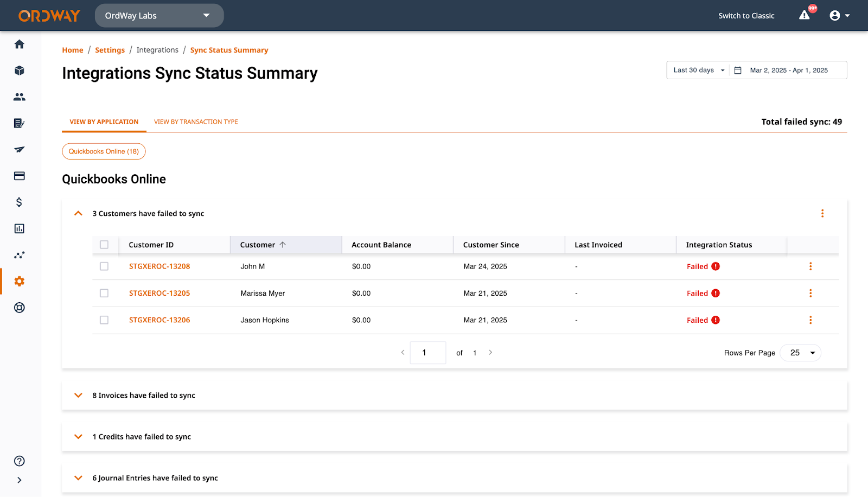Screen dimensions: 868x497
Task: Open row actions for STGXEROC-13208
Action: pyautogui.click(x=810, y=266)
